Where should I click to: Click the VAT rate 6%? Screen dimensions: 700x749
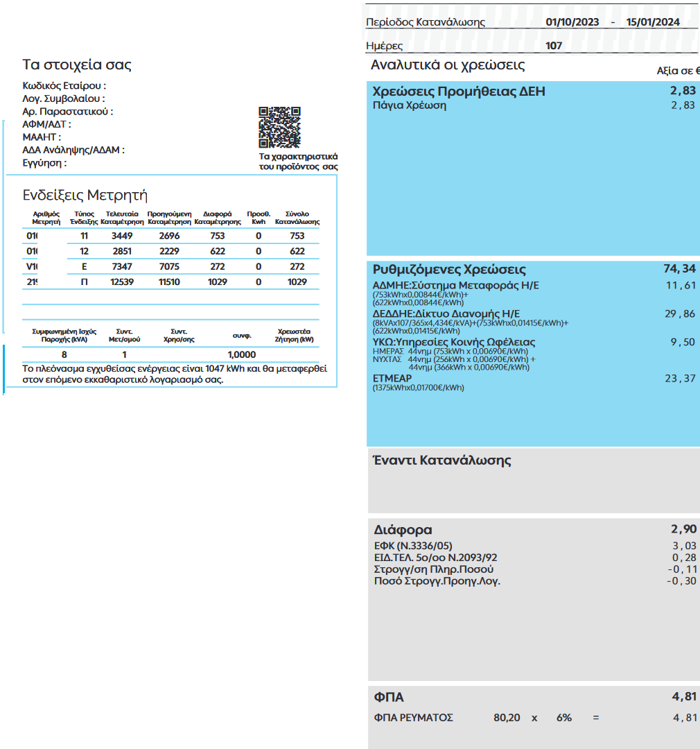pyautogui.click(x=564, y=718)
